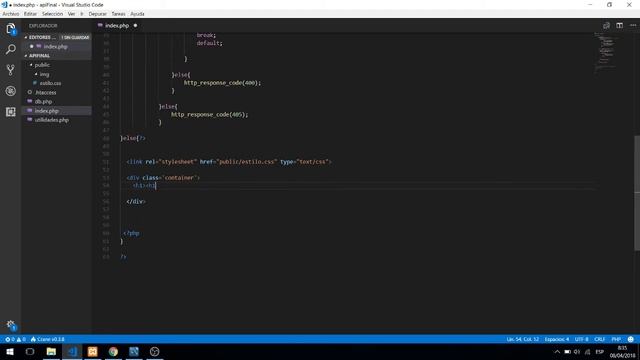Open the More Actions ellipsis menu
The width and height of the screenshot is (640, 360).
tap(633, 25)
